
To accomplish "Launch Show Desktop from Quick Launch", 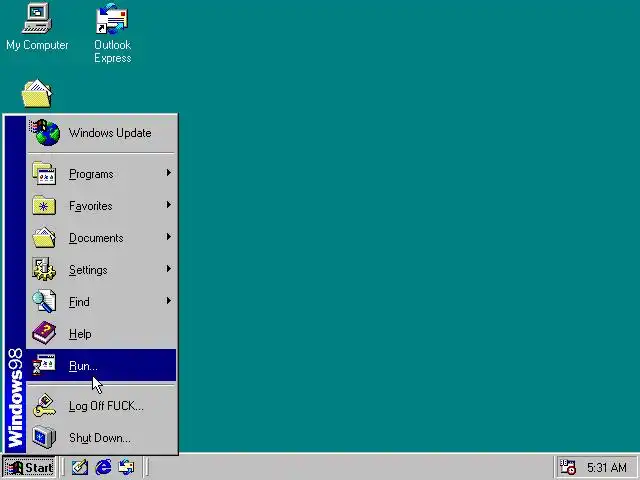I will click(x=80, y=467).
